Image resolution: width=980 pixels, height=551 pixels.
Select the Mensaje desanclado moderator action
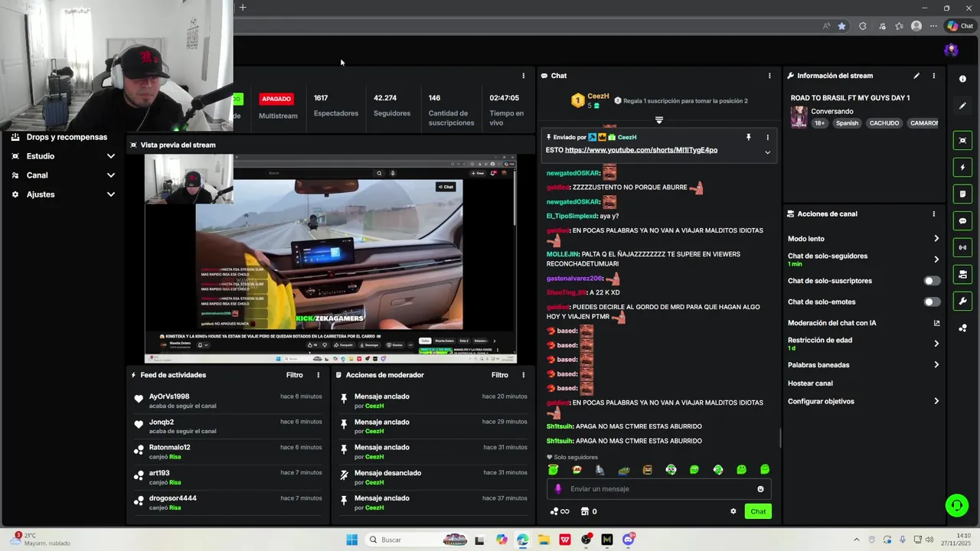pos(433,477)
